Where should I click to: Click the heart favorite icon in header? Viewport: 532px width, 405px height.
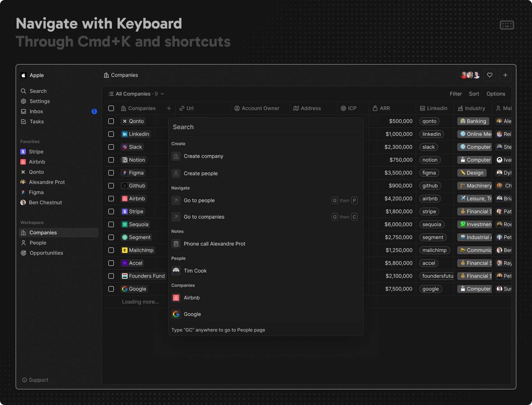click(490, 75)
